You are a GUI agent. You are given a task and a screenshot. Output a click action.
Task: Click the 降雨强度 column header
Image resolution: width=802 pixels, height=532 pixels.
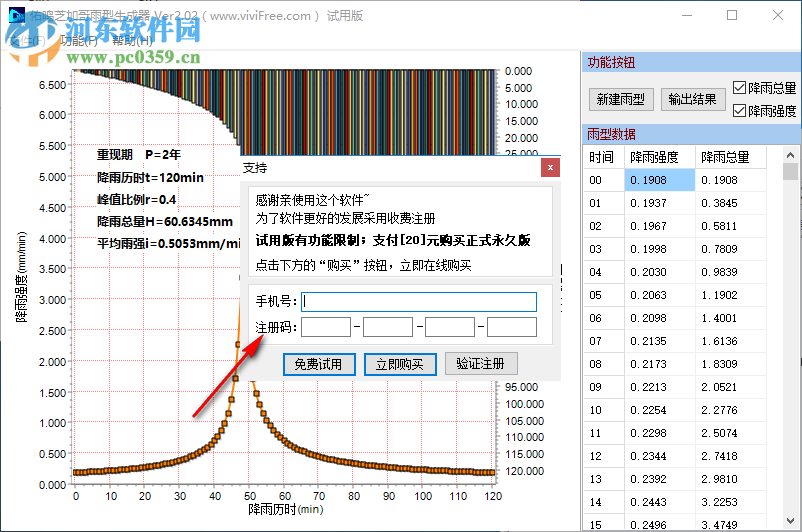(660, 157)
